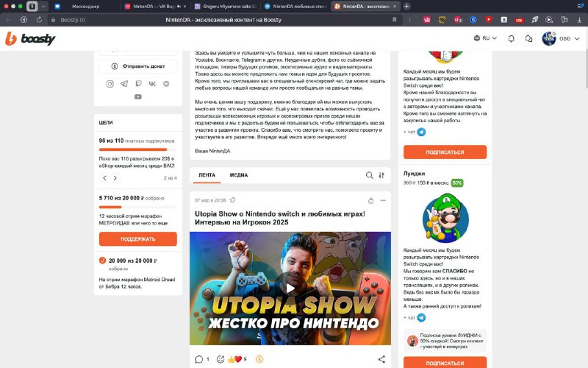The width and height of the screenshot is (588, 368).
Task: Open Telegram chat icon in Luigi tier
Action: [x=421, y=318]
